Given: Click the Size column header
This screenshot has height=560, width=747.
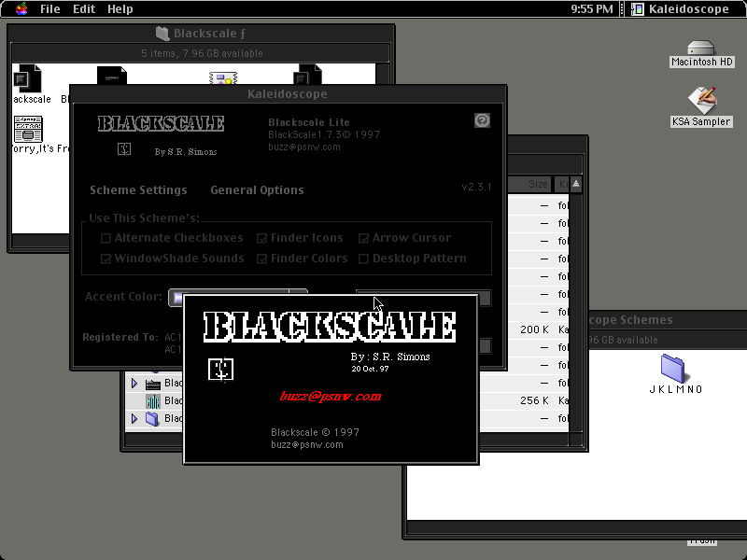Looking at the screenshot, I should [x=529, y=184].
